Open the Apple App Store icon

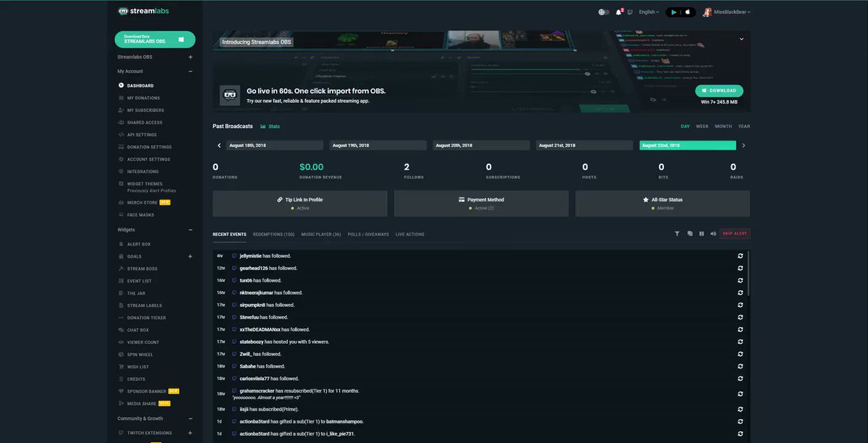(x=688, y=12)
